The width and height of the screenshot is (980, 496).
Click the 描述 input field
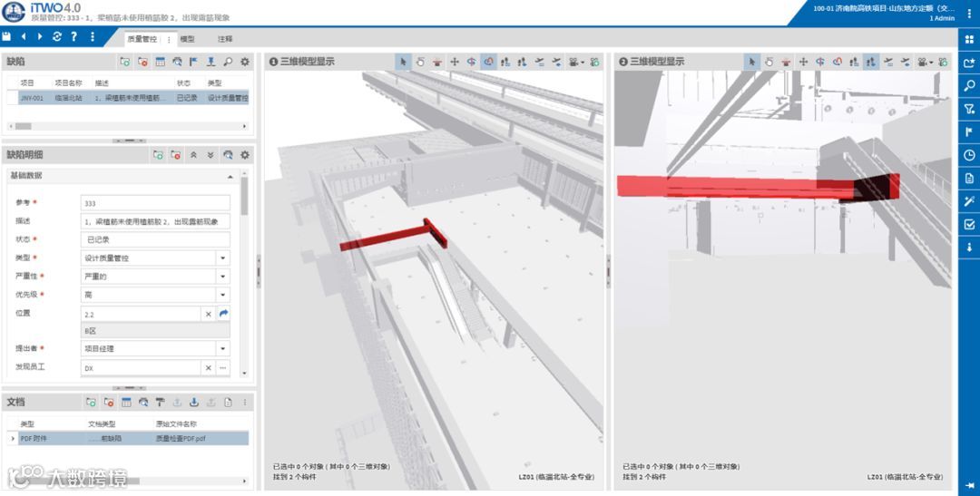tap(156, 221)
